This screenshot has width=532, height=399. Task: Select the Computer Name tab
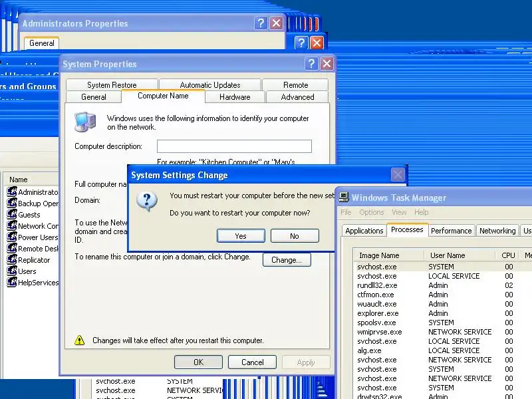[163, 96]
